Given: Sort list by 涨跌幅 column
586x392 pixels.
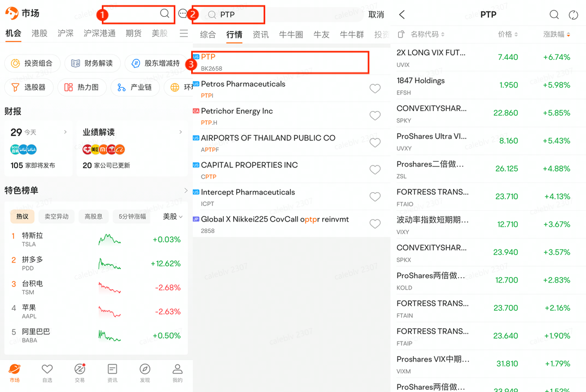Looking at the screenshot, I should point(557,34).
